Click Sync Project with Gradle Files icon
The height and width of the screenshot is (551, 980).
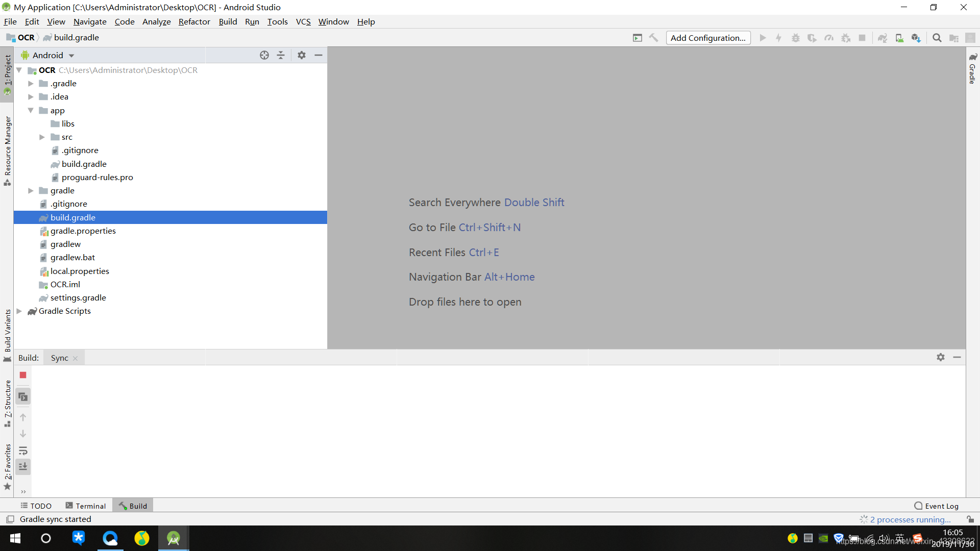click(883, 38)
